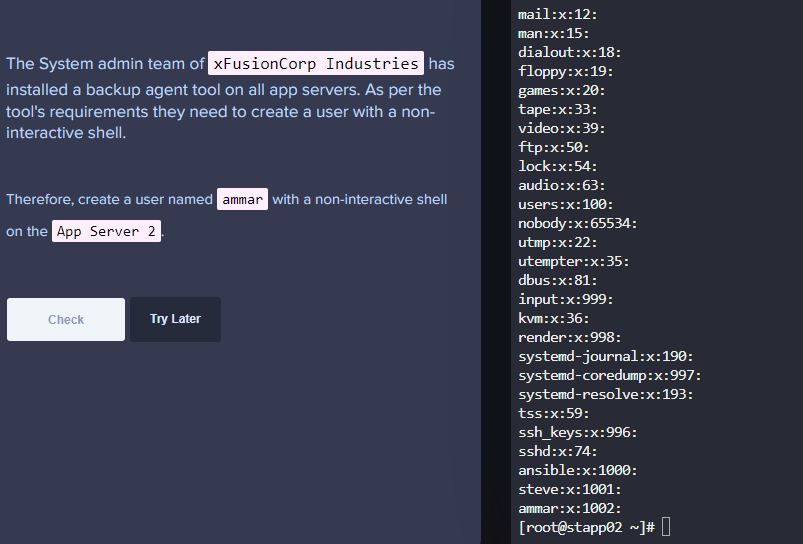Viewport: 803px width, 544px height.
Task: Select the highlighted ammar username label
Action: (242, 199)
